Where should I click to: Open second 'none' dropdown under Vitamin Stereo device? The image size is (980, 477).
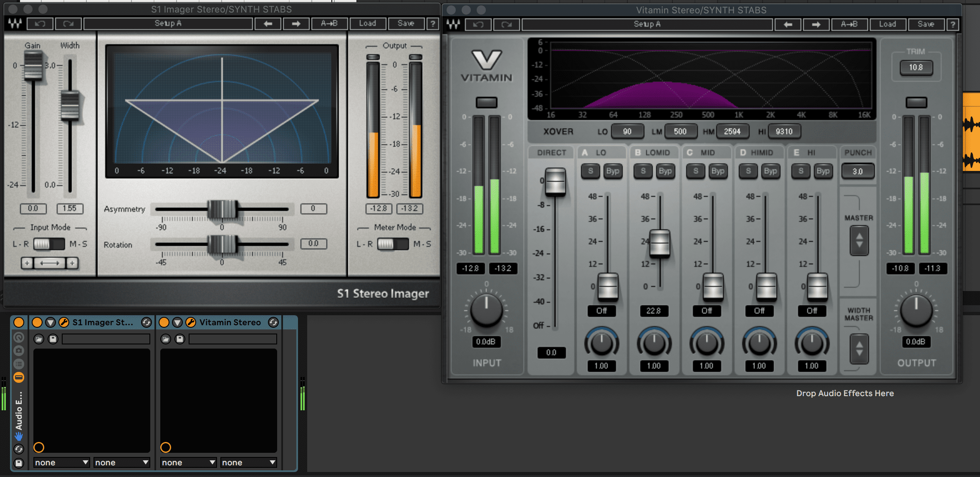(x=249, y=462)
